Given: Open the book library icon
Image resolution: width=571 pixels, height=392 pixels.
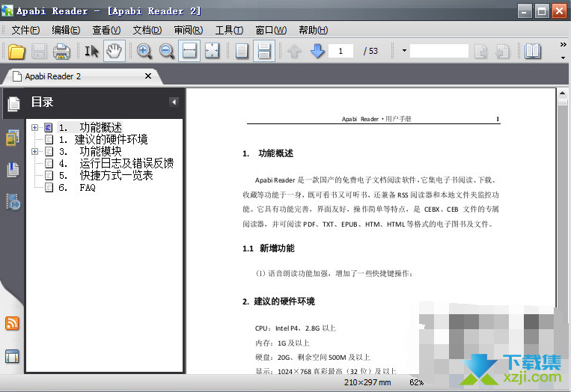Looking at the screenshot, I should [x=533, y=52].
